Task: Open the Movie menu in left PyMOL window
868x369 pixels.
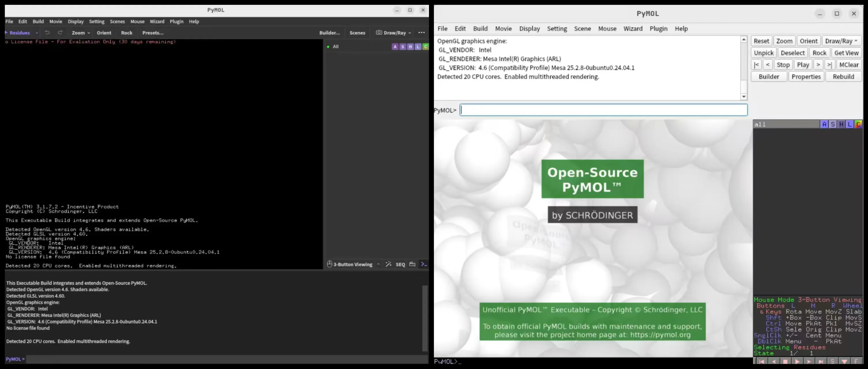Action: click(56, 21)
